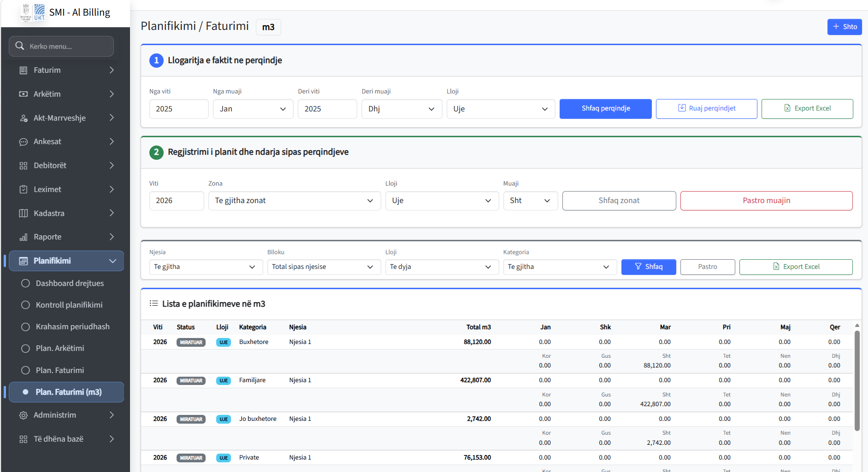Open the Muaji Sht dropdown

pyautogui.click(x=531, y=201)
